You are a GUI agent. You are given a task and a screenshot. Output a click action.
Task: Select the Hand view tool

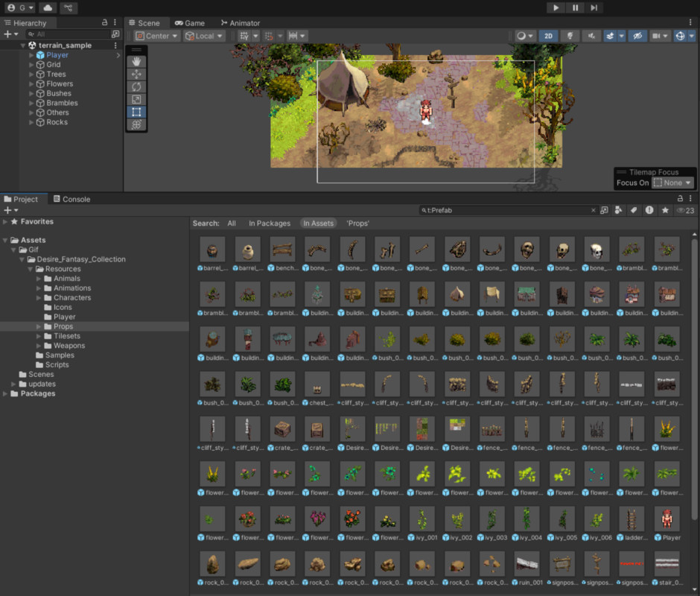136,62
